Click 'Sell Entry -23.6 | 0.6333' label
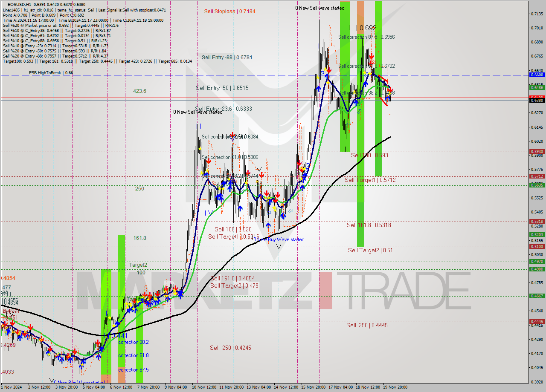The width and height of the screenshot is (546, 392). tap(224, 109)
